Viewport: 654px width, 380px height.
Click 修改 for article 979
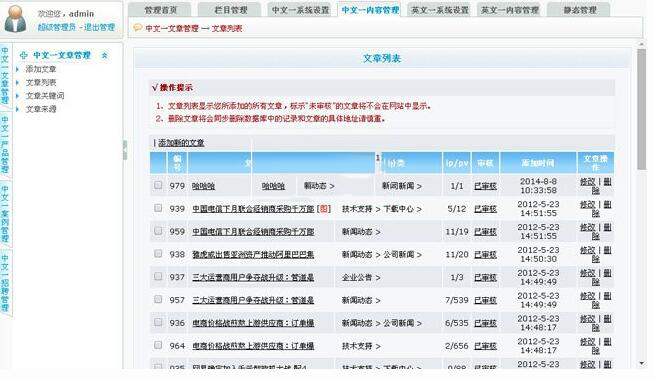coord(587,182)
